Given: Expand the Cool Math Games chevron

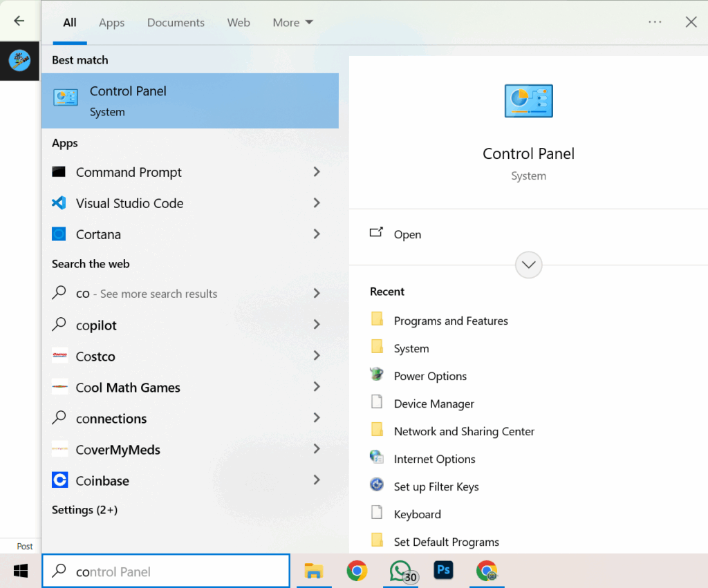Looking at the screenshot, I should click(317, 387).
